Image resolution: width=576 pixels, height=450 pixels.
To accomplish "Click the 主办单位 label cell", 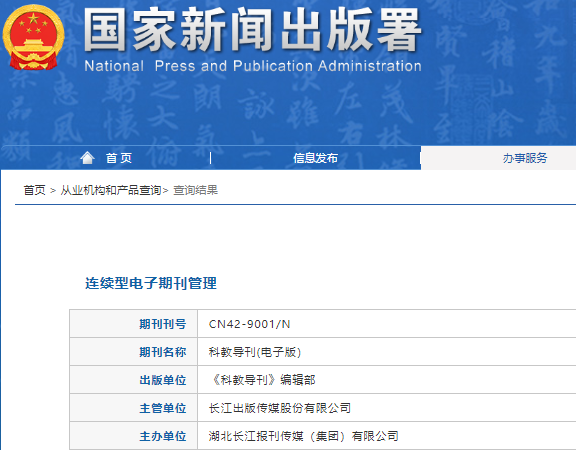I will pos(134,436).
